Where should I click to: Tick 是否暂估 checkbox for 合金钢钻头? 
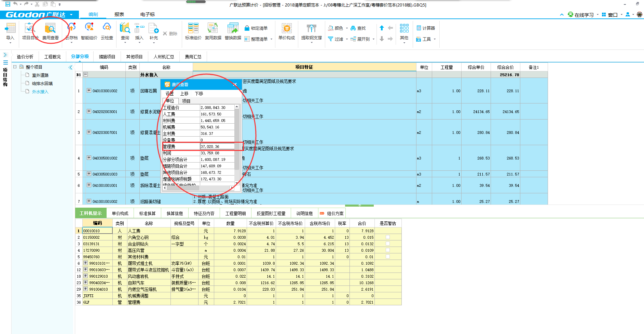tap(387, 243)
